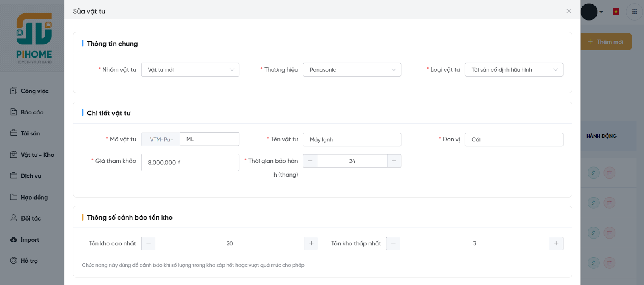Open Công việc in the sidebar
Viewport: 644px width, 285px height.
34,91
